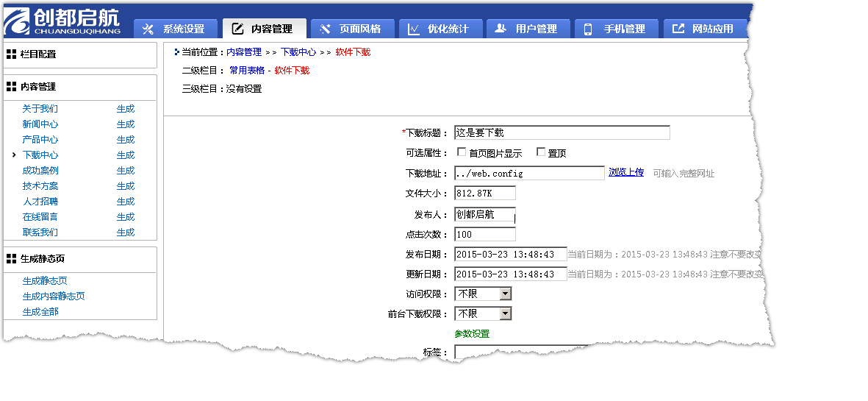Click the green 参数设置 link
The width and height of the screenshot is (868, 401).
pyautogui.click(x=472, y=334)
